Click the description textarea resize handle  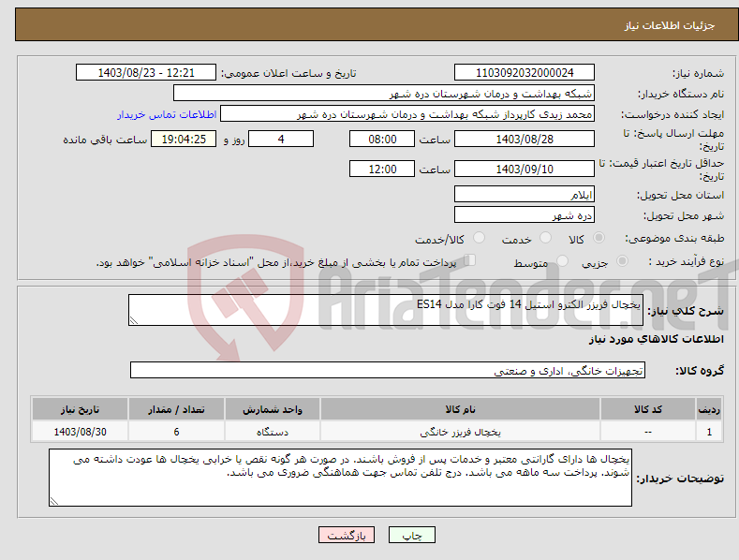click(x=134, y=320)
